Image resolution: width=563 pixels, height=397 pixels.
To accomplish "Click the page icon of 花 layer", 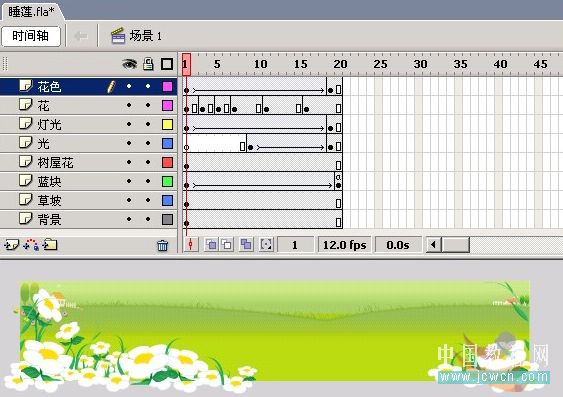I will pyautogui.click(x=25, y=105).
